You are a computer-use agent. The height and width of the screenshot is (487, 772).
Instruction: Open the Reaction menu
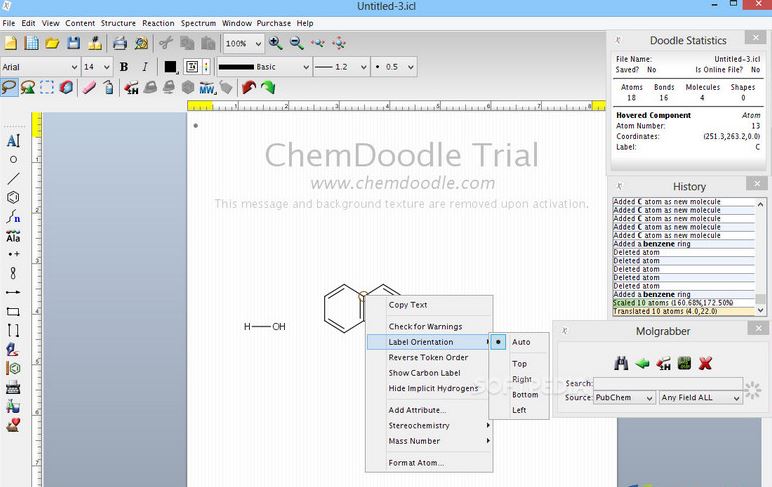coord(158,23)
